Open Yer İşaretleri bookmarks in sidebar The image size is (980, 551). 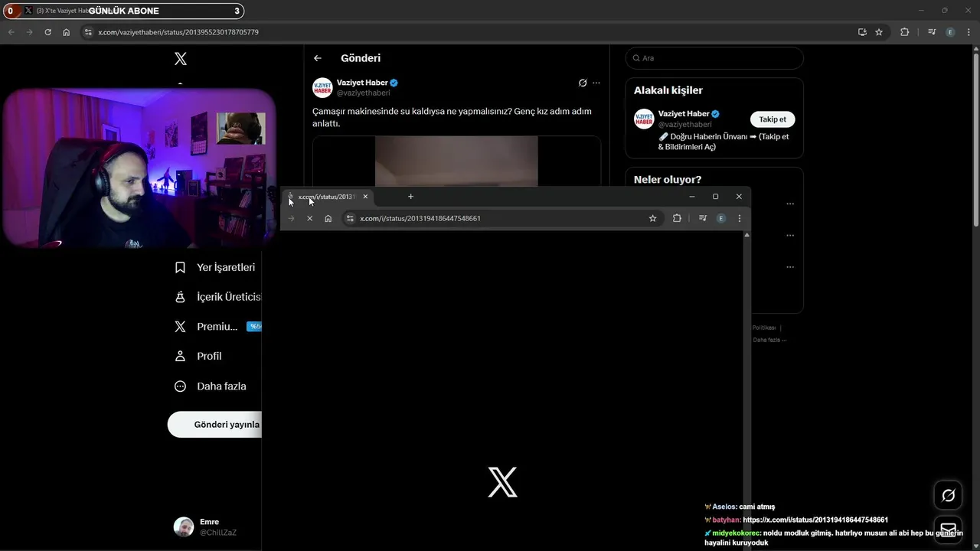click(x=214, y=267)
